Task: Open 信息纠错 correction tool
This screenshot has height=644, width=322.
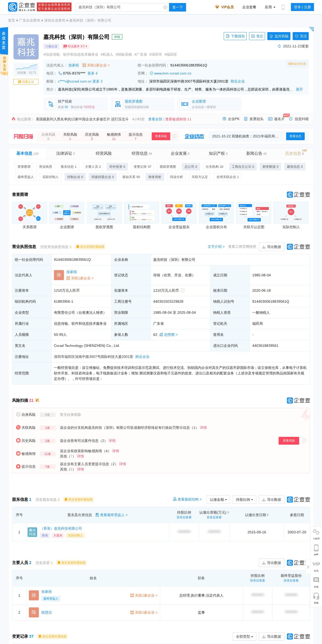Action: 299,119
